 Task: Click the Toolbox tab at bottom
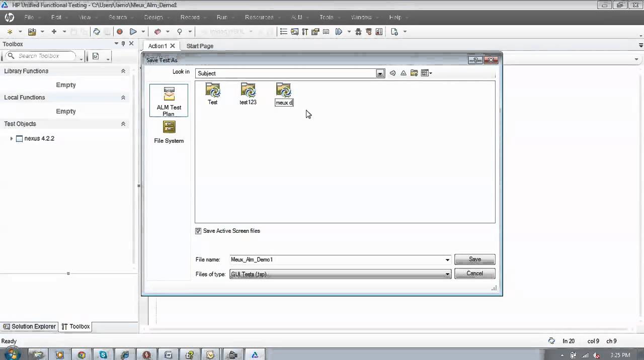(x=75, y=326)
